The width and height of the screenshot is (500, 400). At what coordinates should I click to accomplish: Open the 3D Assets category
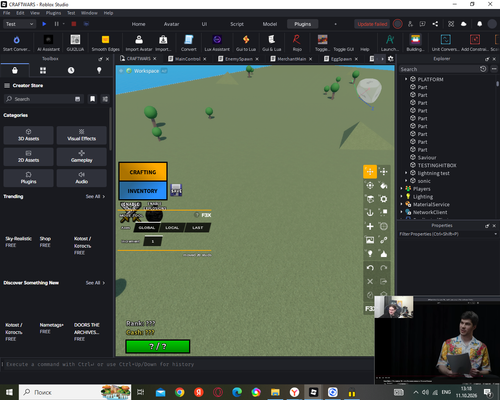[x=28, y=135]
